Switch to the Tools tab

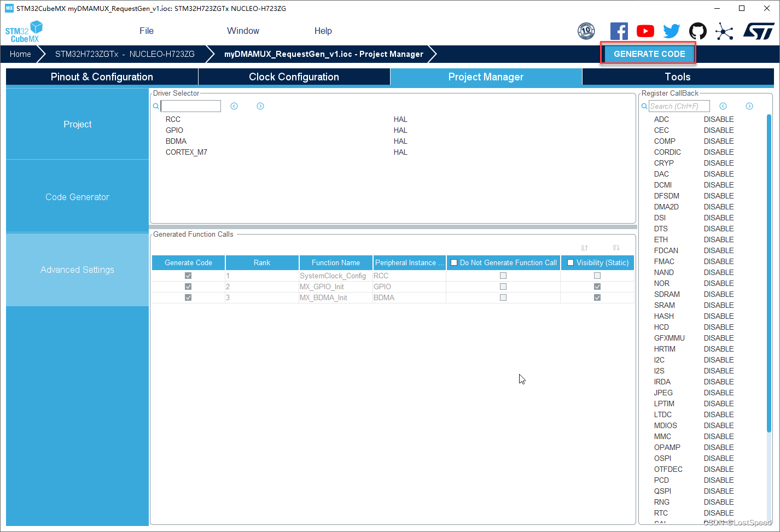pyautogui.click(x=678, y=77)
